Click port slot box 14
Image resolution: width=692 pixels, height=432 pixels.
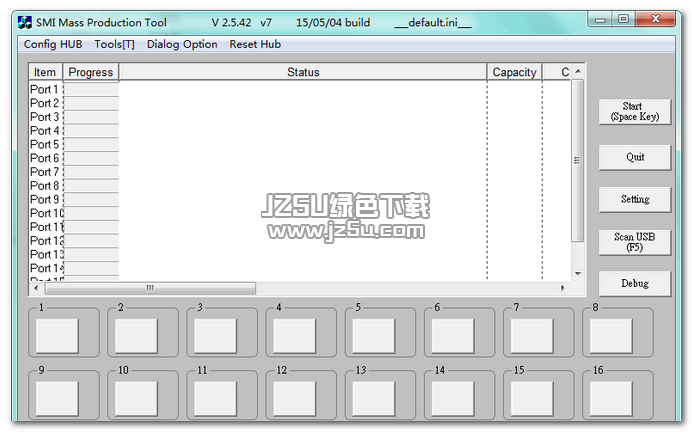coord(453,399)
